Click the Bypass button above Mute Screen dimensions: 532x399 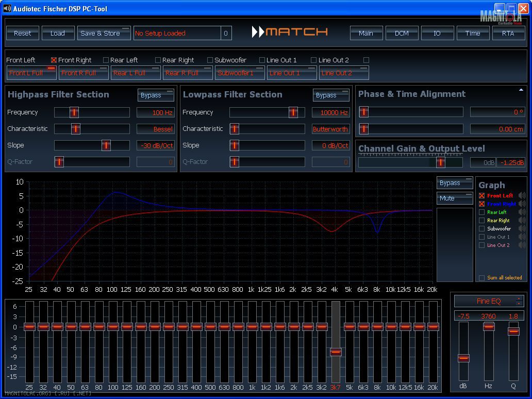click(455, 183)
